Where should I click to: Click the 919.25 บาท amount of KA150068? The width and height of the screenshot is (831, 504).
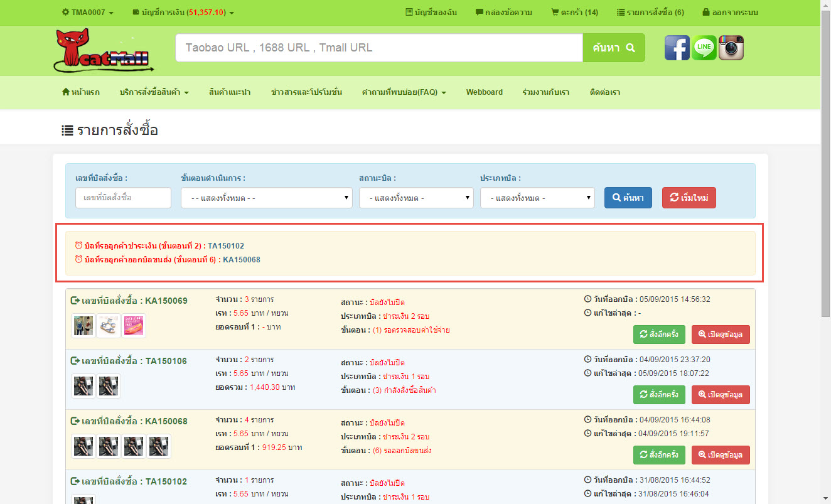[284, 448]
